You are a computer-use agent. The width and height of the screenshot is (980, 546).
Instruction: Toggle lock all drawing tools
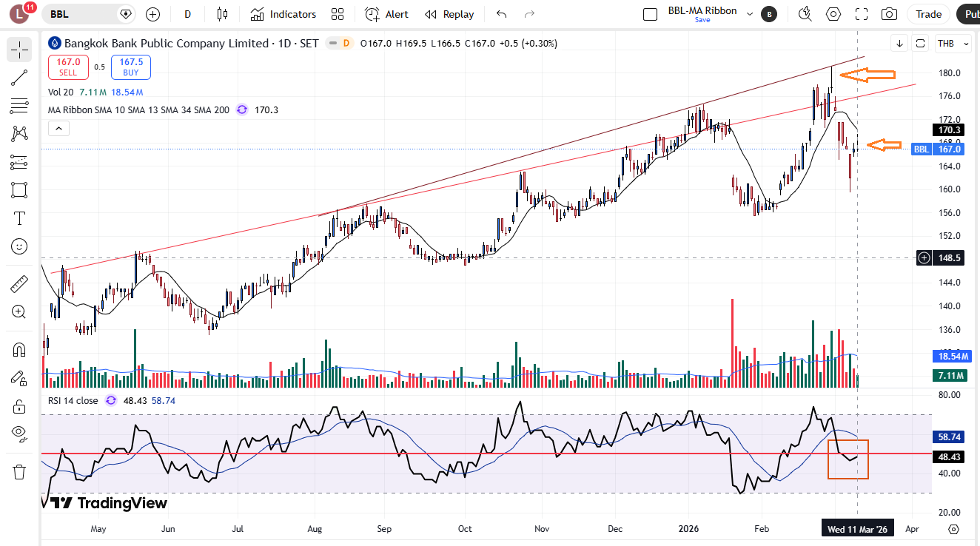[x=19, y=406]
